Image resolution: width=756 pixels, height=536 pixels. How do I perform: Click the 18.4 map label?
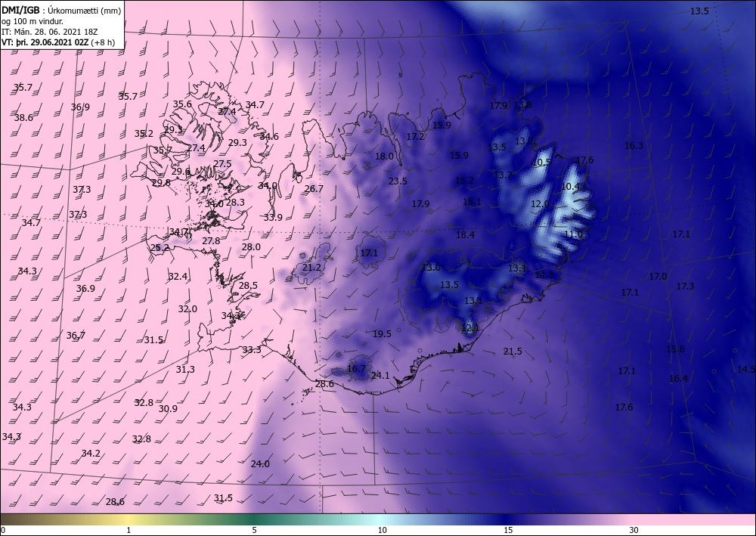[x=465, y=235]
